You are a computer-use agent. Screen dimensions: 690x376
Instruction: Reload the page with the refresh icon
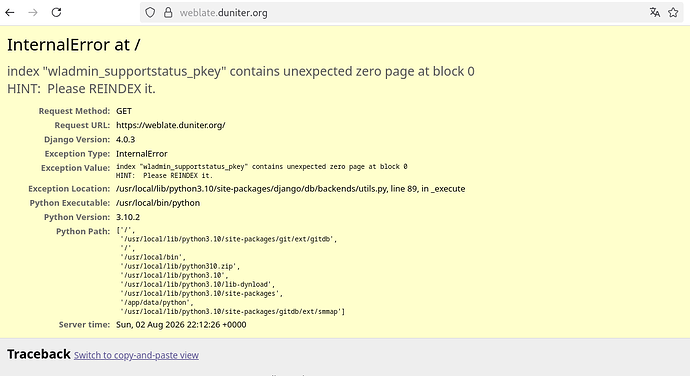pos(56,12)
